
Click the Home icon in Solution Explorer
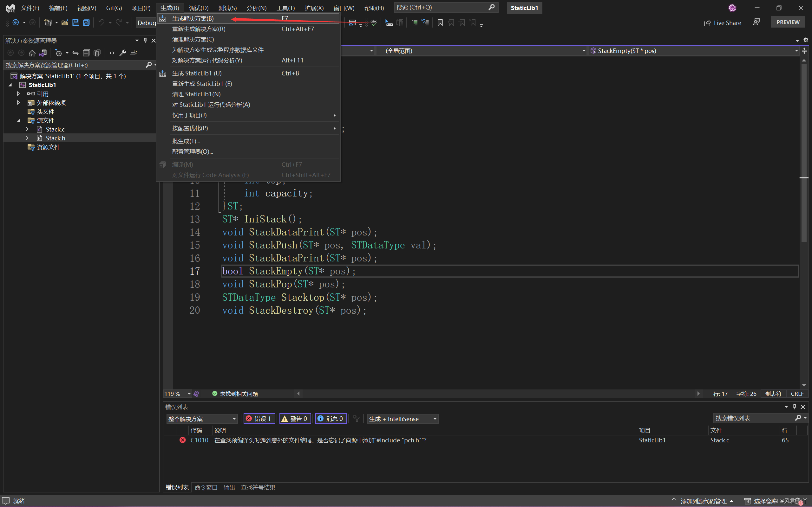[32, 53]
